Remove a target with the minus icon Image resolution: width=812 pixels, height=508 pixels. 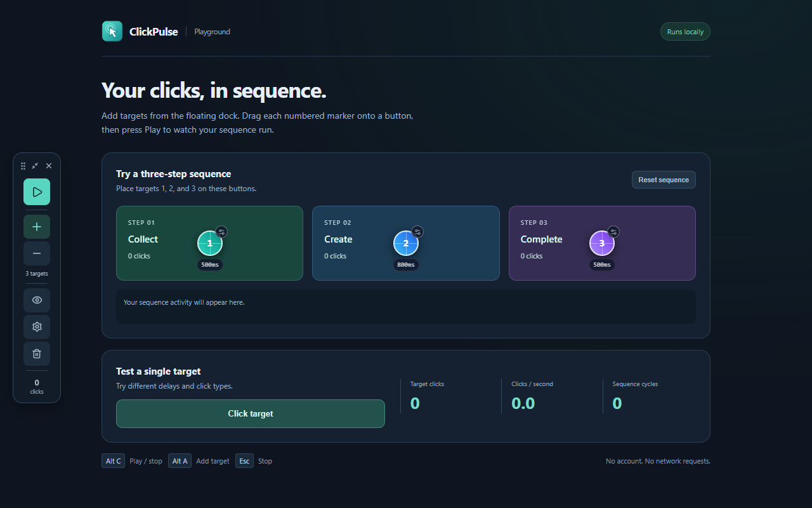point(37,253)
